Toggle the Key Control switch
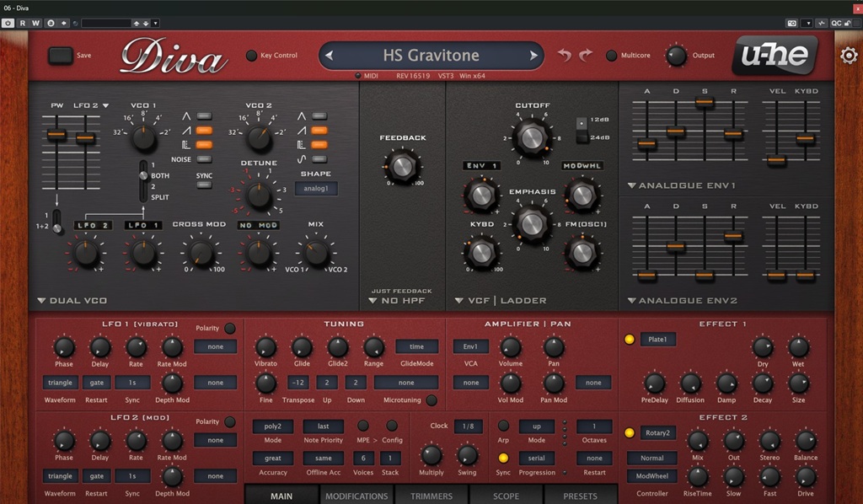 point(251,55)
